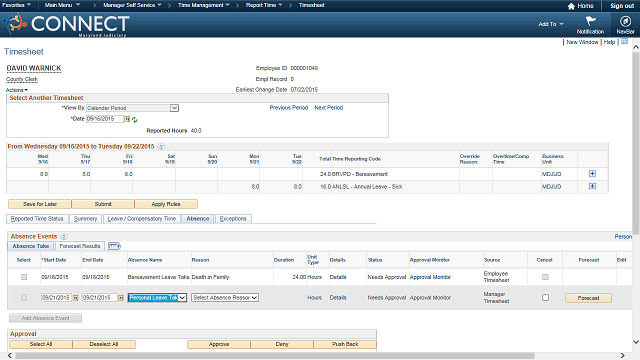The height and width of the screenshot is (360, 640).
Task: Add a row after the Bereavement line
Action: tap(592, 174)
